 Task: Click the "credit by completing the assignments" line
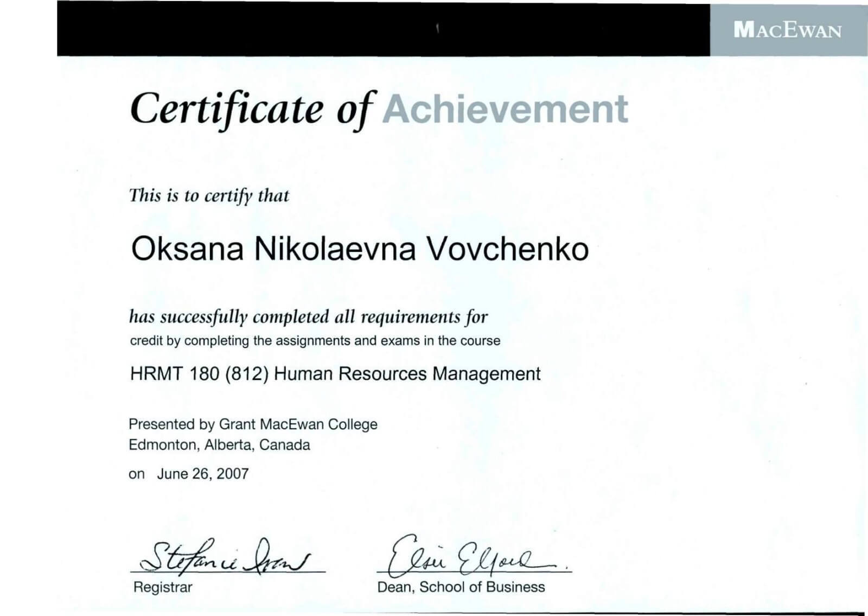tap(315, 341)
